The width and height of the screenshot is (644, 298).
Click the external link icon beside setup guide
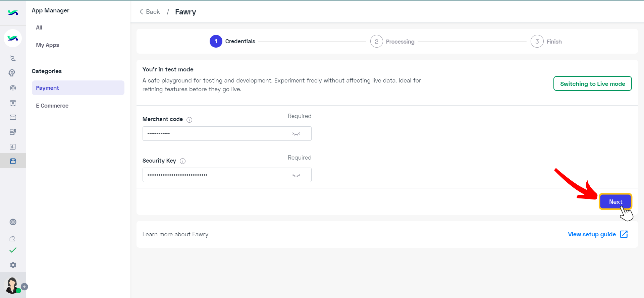click(x=624, y=234)
